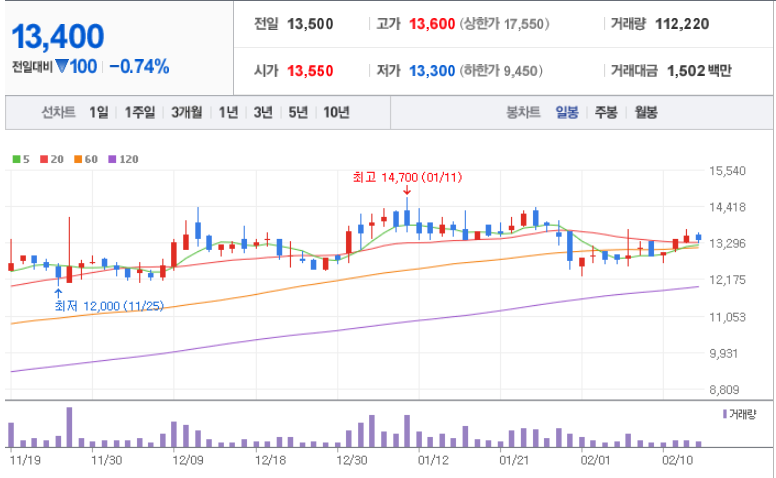
Task: Click the 저가 value 13,300
Action: 432,71
